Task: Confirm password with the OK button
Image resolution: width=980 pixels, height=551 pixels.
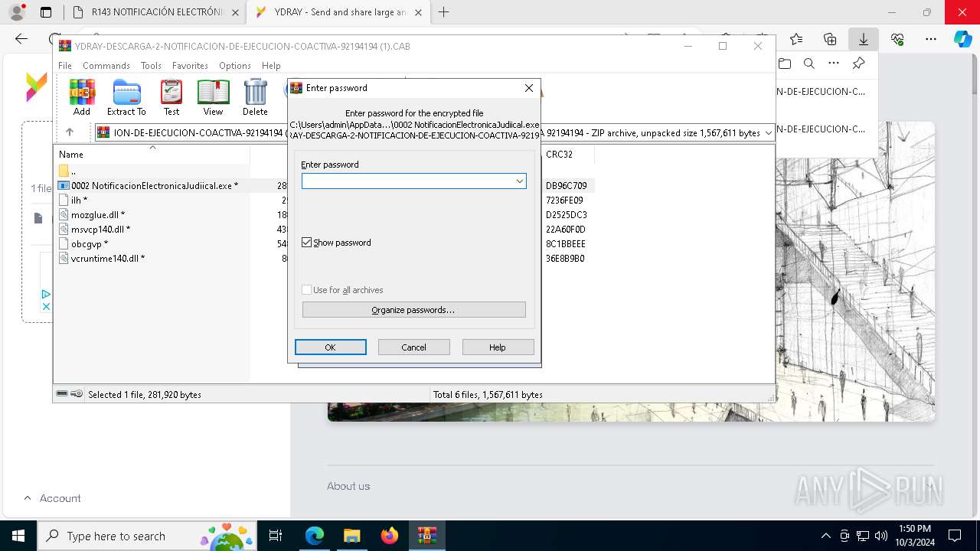Action: pos(331,347)
